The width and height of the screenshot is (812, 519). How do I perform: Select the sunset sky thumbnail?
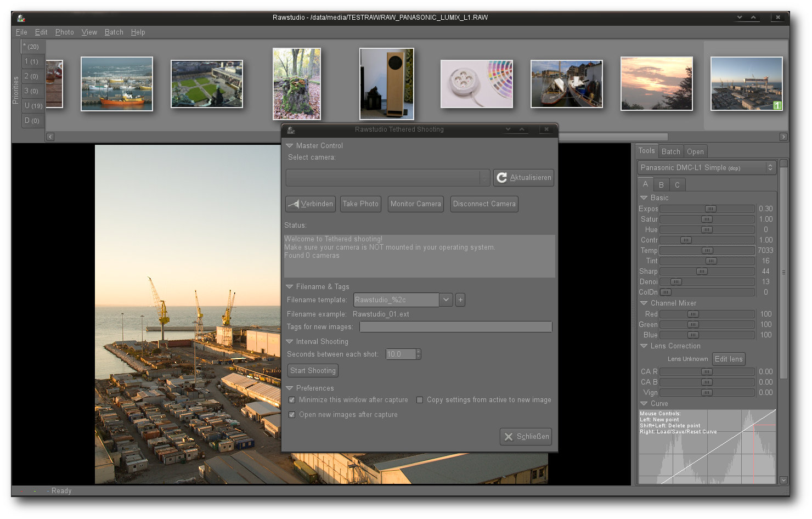(x=657, y=84)
